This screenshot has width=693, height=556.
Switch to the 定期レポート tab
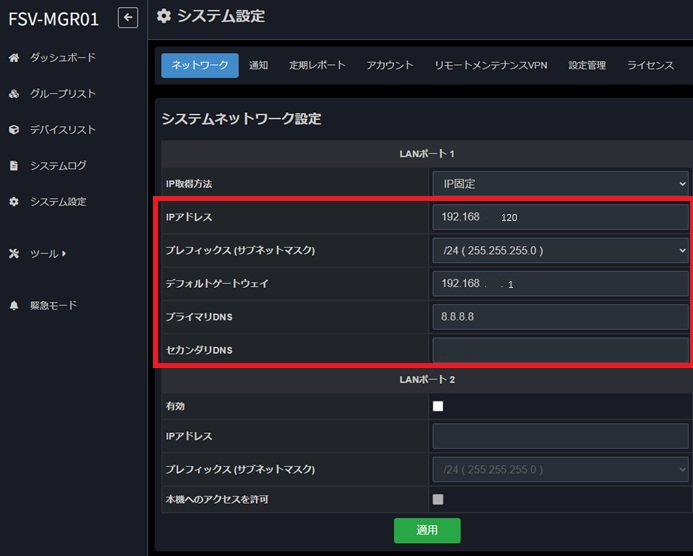click(x=317, y=65)
